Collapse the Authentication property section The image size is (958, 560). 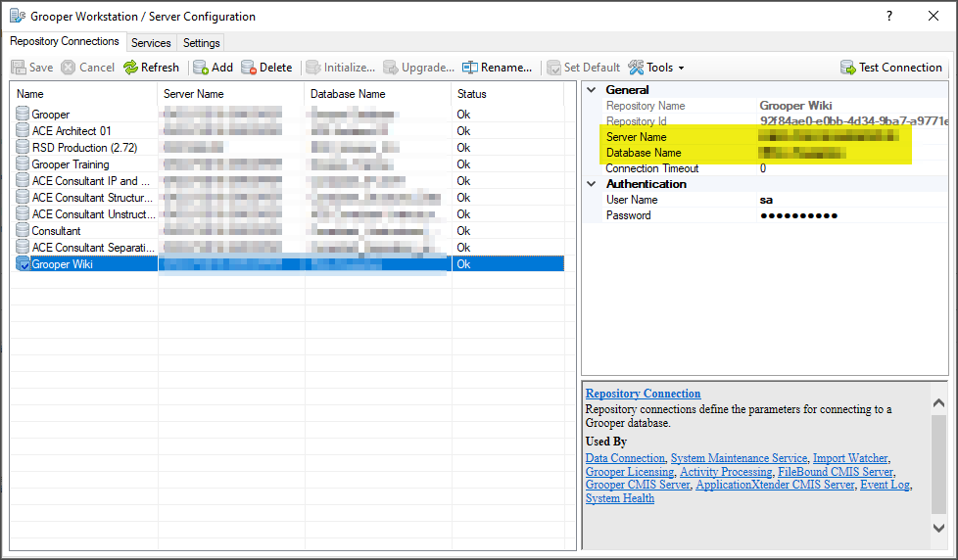click(592, 184)
